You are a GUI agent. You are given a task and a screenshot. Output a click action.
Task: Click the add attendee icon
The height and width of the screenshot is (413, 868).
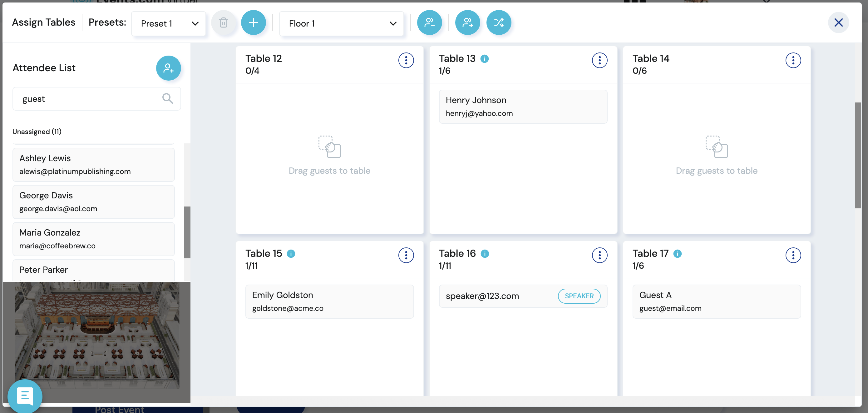pyautogui.click(x=168, y=68)
